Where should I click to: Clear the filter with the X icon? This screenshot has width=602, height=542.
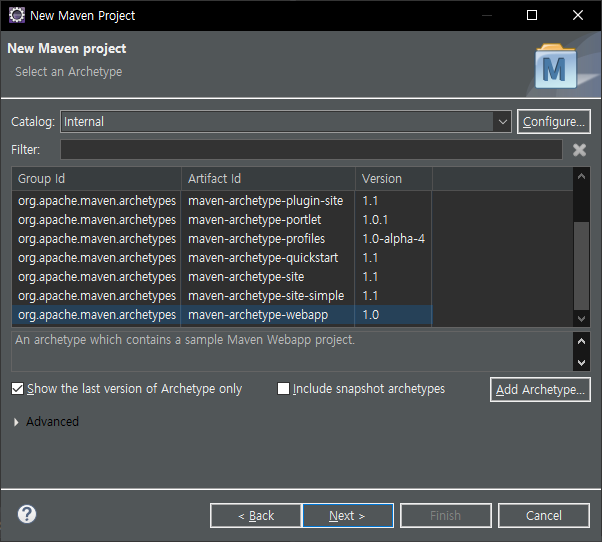pos(579,150)
